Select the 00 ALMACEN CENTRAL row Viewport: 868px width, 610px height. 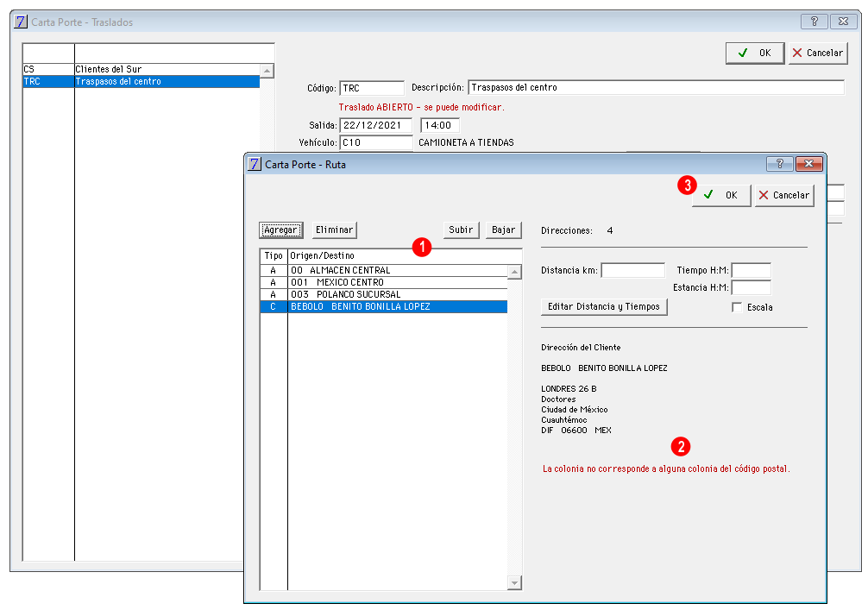coord(384,270)
